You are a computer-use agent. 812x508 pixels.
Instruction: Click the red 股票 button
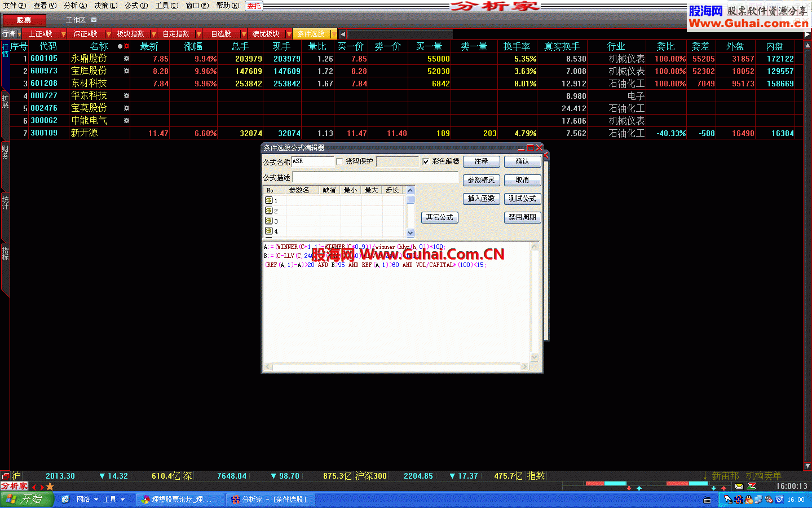tap(24, 20)
